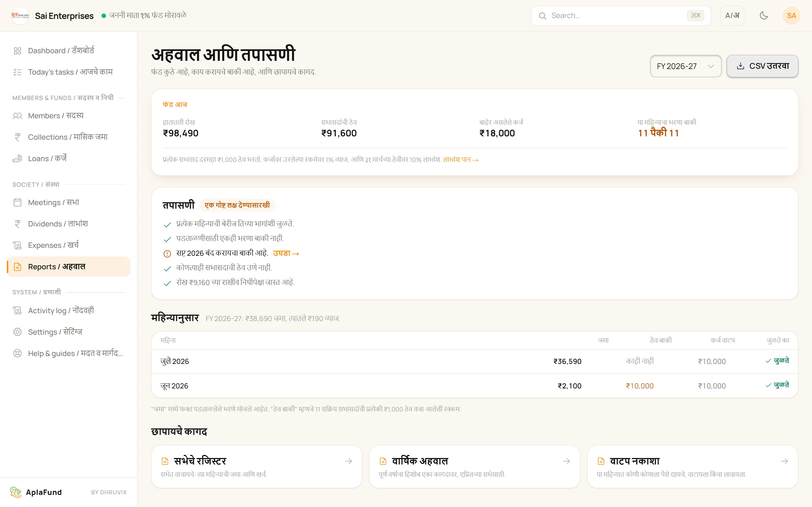This screenshot has width=812, height=507.
Task: Open the SA user avatar
Action: coord(791,15)
